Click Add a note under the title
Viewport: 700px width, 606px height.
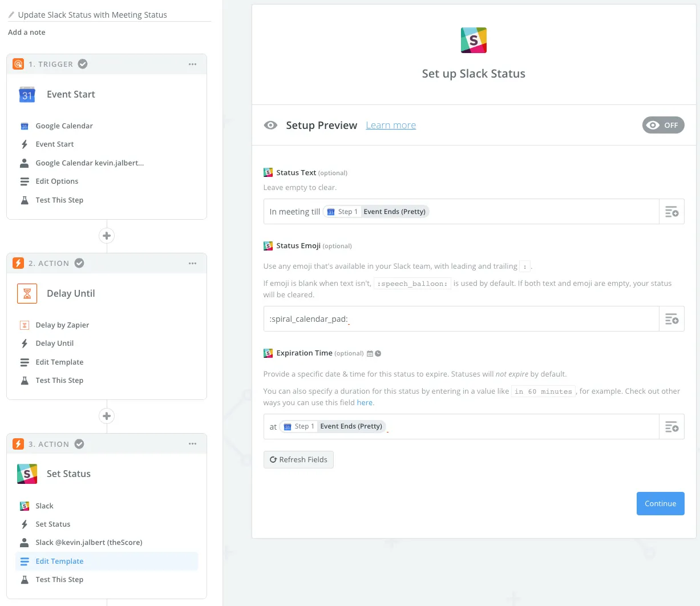(x=27, y=33)
